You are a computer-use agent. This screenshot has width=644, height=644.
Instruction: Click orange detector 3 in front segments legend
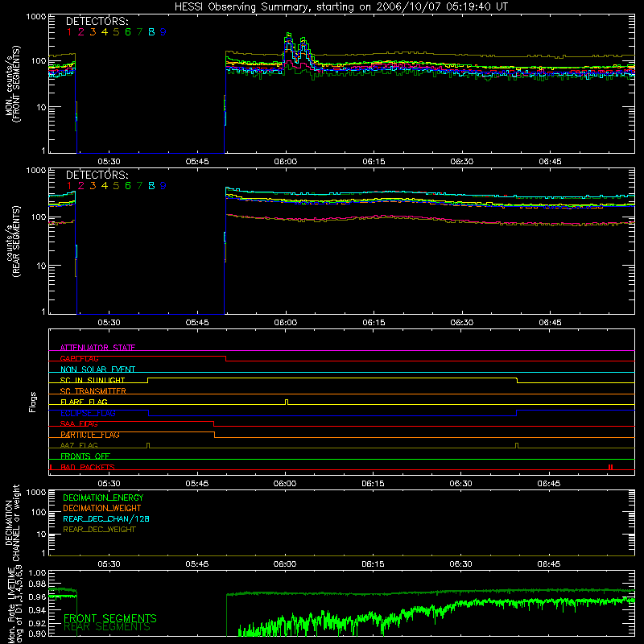[93, 32]
